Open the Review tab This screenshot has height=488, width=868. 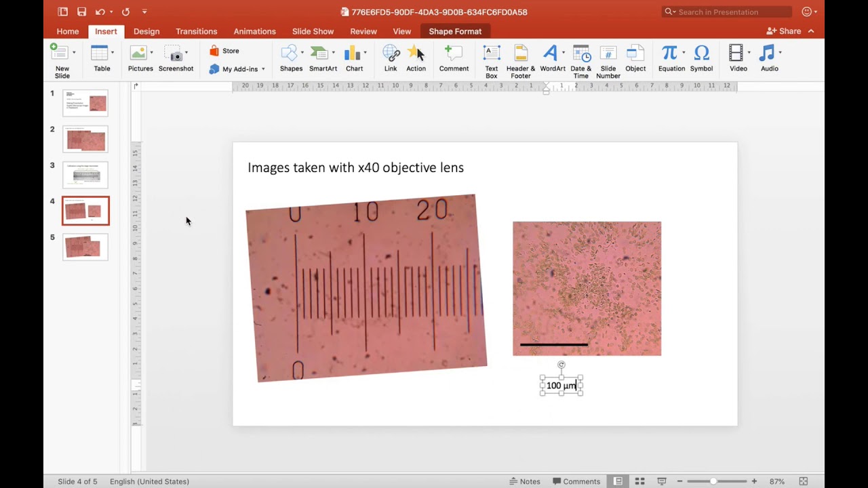coord(363,31)
